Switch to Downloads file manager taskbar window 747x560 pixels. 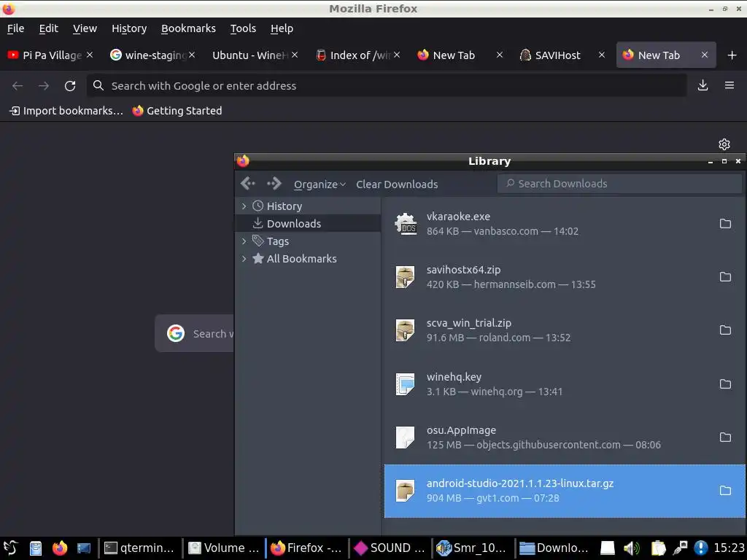[554, 548]
